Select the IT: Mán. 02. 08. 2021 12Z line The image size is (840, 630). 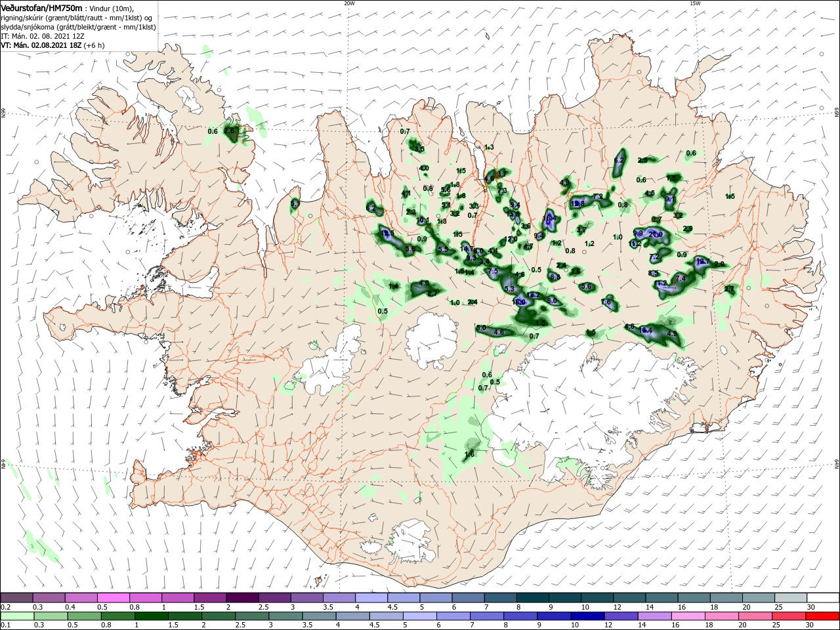pyautogui.click(x=43, y=36)
